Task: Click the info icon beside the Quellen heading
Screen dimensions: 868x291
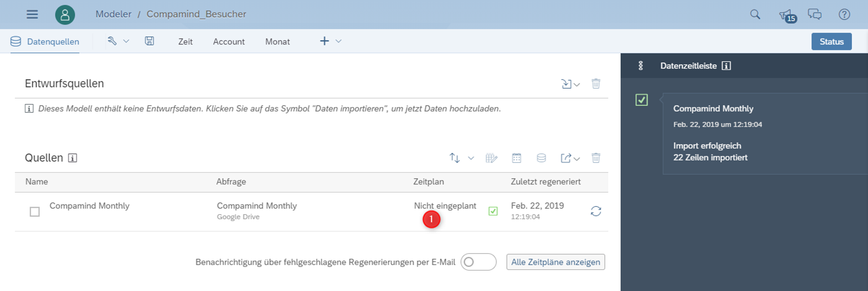Action: (x=72, y=158)
